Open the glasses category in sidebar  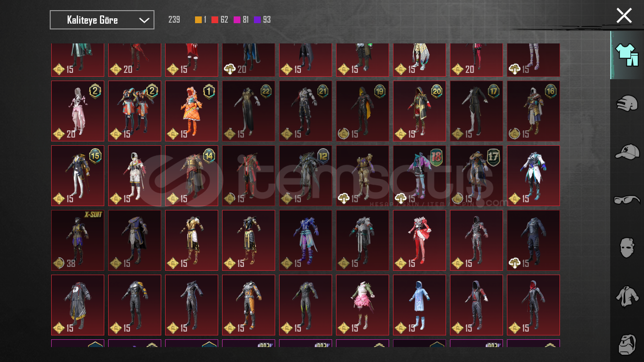point(627,200)
